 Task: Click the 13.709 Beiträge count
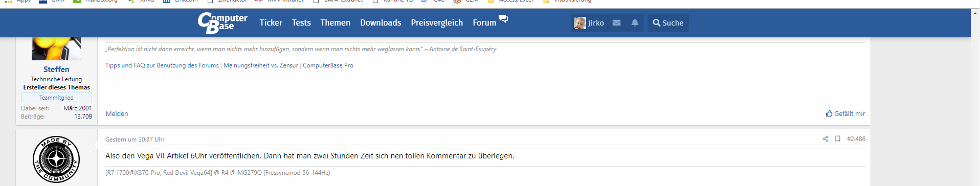tap(83, 117)
